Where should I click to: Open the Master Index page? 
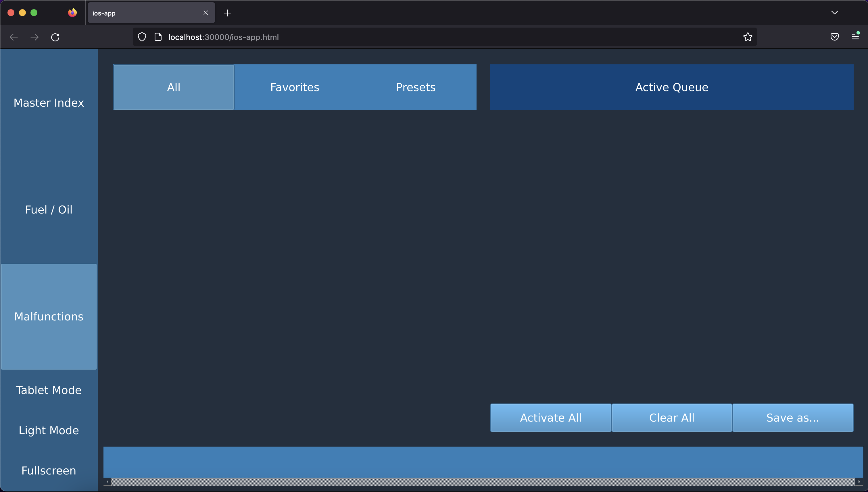pyautogui.click(x=49, y=103)
